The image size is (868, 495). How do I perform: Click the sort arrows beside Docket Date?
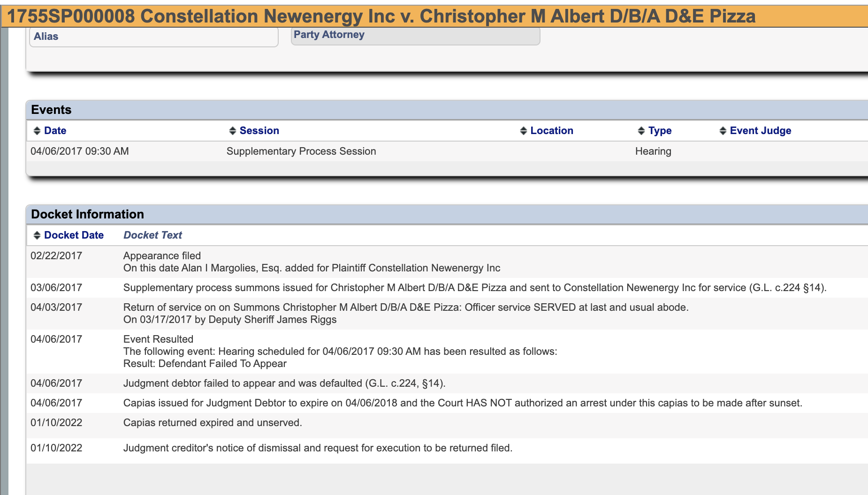(37, 235)
